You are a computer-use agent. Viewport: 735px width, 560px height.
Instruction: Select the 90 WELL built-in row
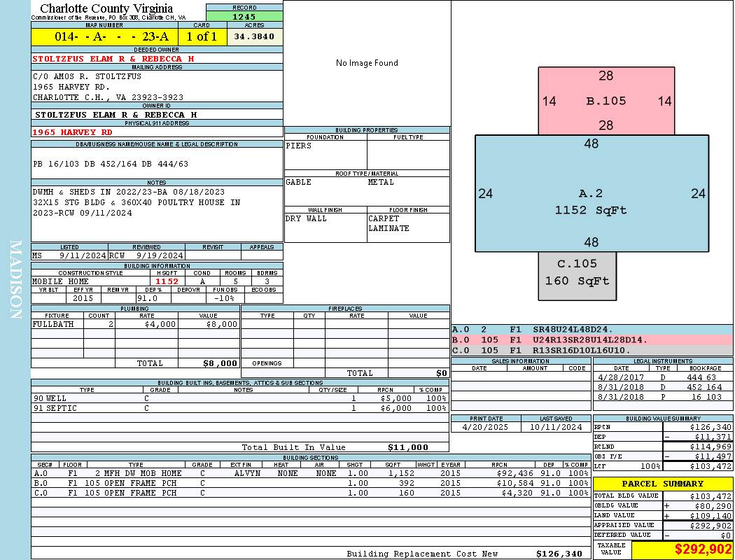pyautogui.click(x=240, y=398)
